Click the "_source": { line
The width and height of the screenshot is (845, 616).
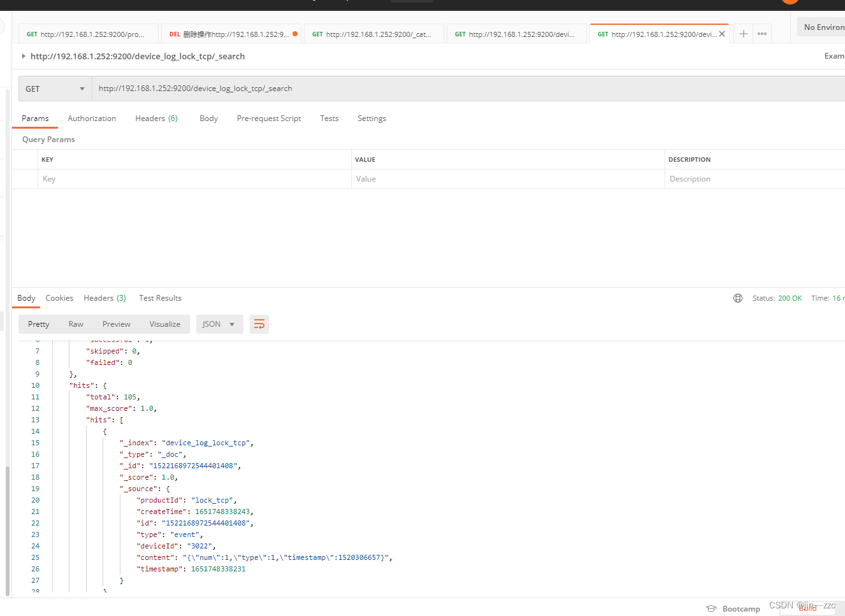[145, 489]
